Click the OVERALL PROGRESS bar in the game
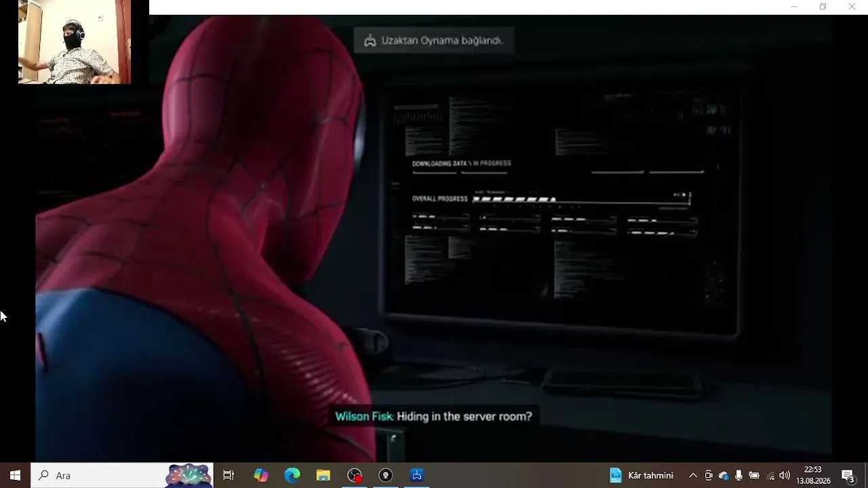The image size is (868, 488). [581, 199]
